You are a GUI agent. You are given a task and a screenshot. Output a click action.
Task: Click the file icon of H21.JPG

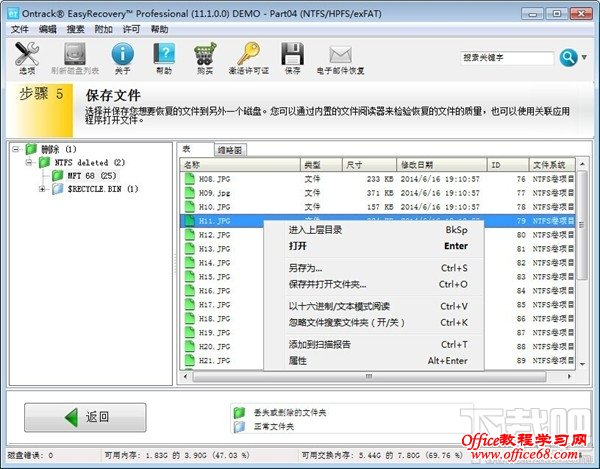(190, 360)
